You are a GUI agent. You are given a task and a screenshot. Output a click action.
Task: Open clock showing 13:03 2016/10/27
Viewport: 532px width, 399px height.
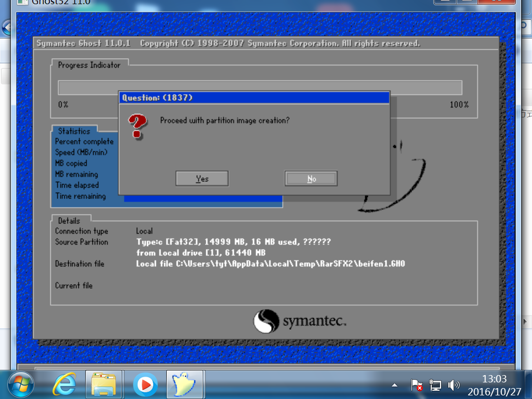pos(495,385)
